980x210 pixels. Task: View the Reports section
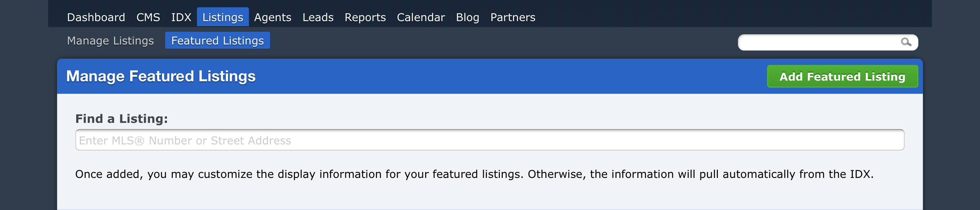pos(365,17)
